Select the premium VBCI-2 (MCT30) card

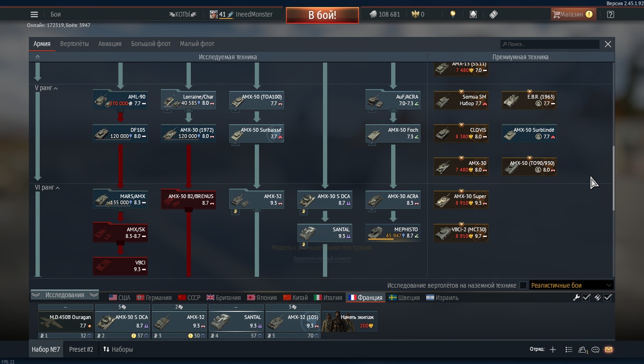click(461, 233)
